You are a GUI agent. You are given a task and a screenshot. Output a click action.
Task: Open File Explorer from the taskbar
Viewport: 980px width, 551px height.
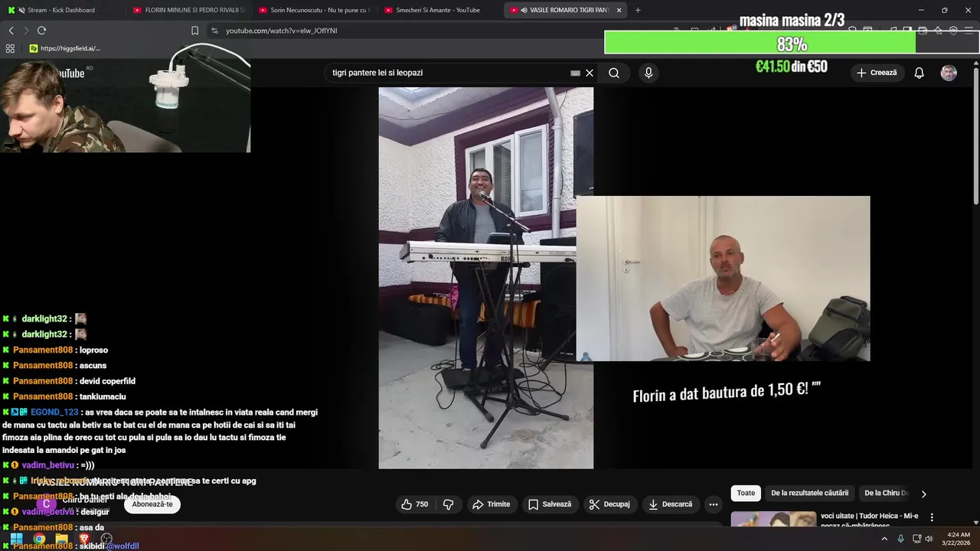point(62,539)
